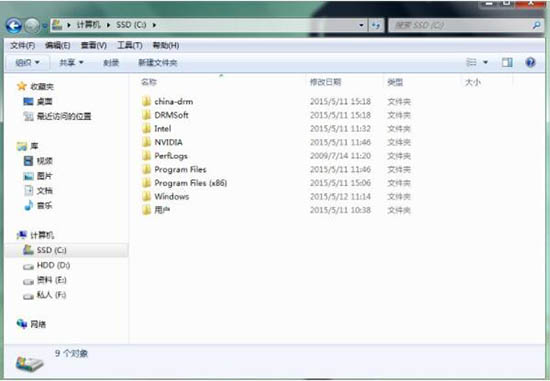The width and height of the screenshot is (550, 381).
Task: Open the 帮助(H) menu
Action: pos(166,45)
